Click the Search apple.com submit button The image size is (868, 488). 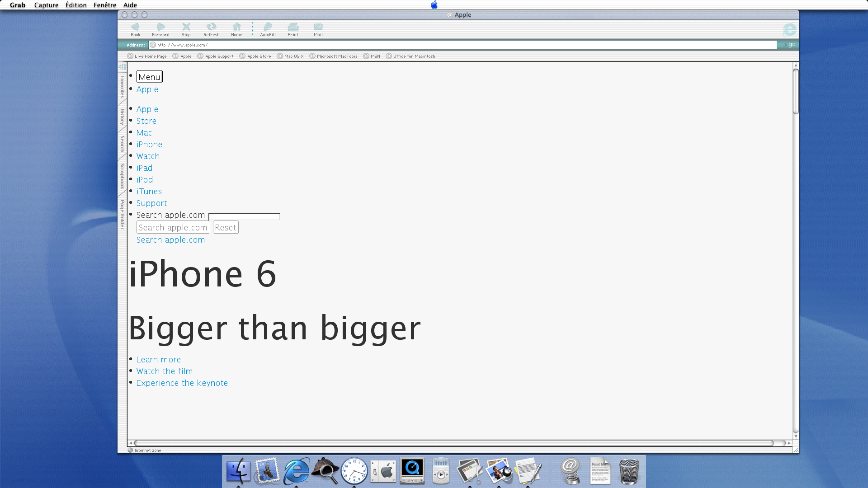tap(173, 227)
